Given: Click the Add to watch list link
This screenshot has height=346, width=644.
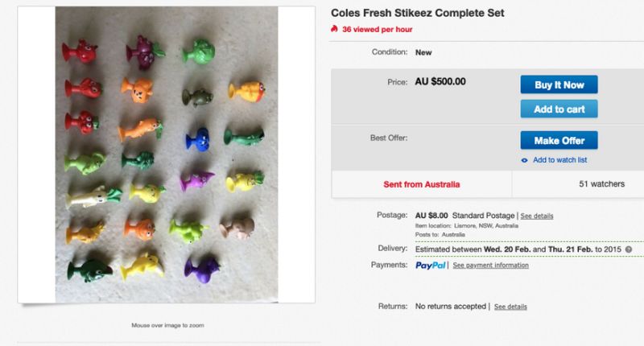Looking at the screenshot, I should pos(559,160).
